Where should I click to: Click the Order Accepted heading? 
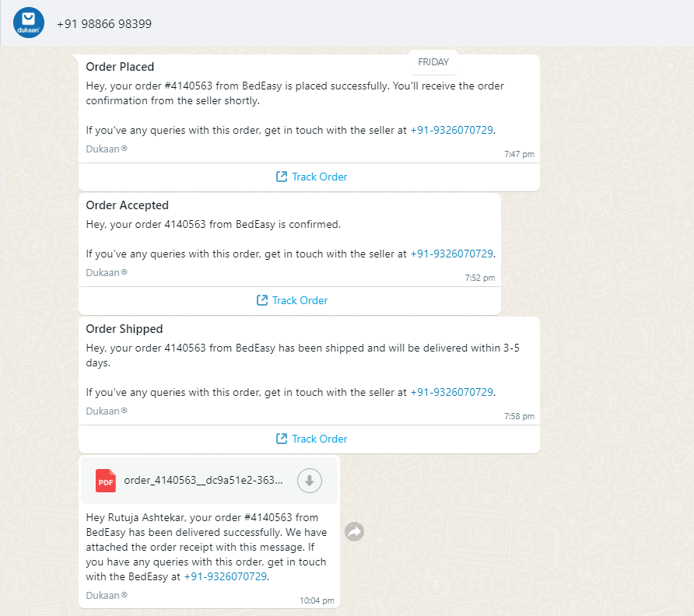127,205
